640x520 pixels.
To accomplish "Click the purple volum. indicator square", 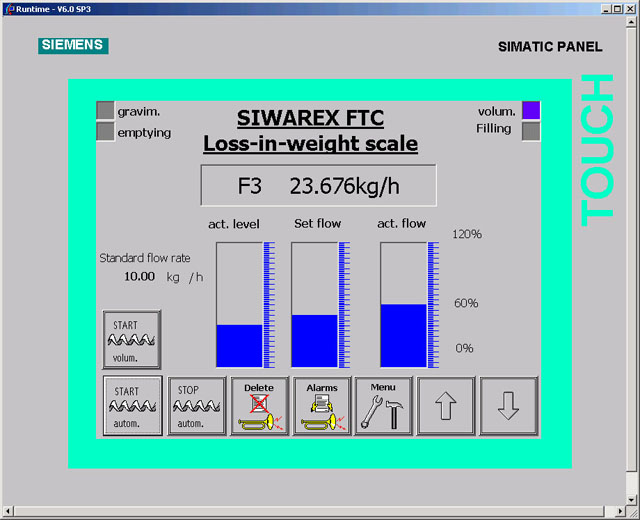I will 531,110.
